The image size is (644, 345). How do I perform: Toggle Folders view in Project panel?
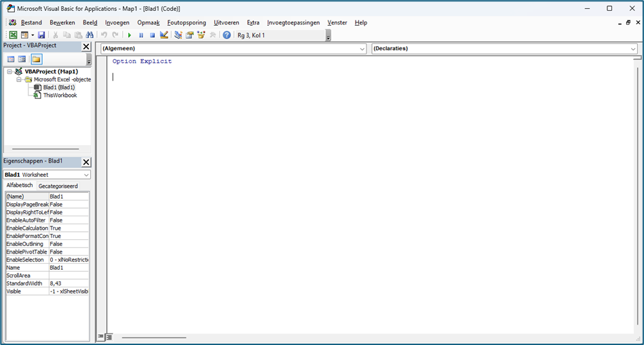pyautogui.click(x=36, y=60)
